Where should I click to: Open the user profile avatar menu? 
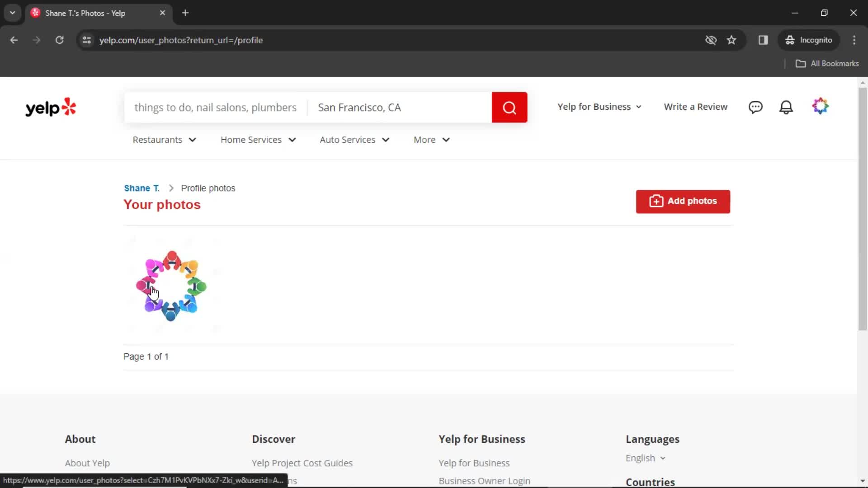820,107
